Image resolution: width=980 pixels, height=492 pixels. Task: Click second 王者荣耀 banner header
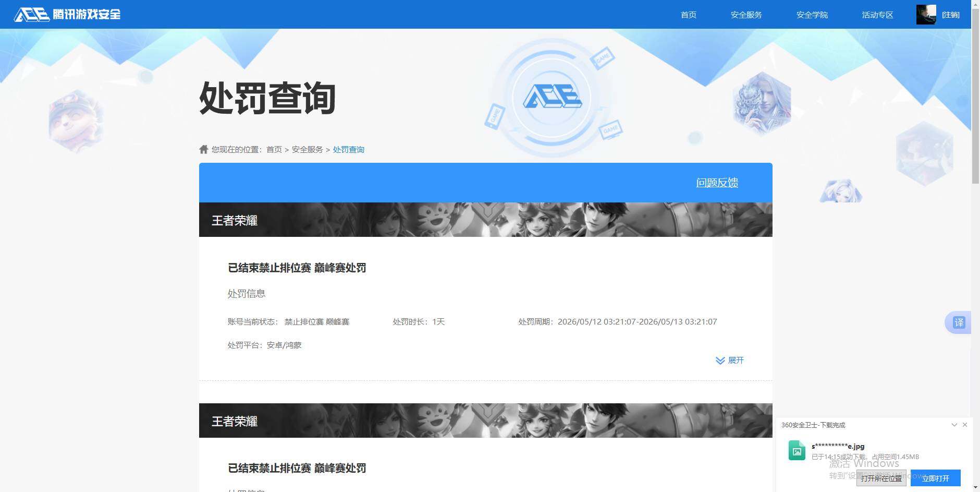(x=485, y=421)
